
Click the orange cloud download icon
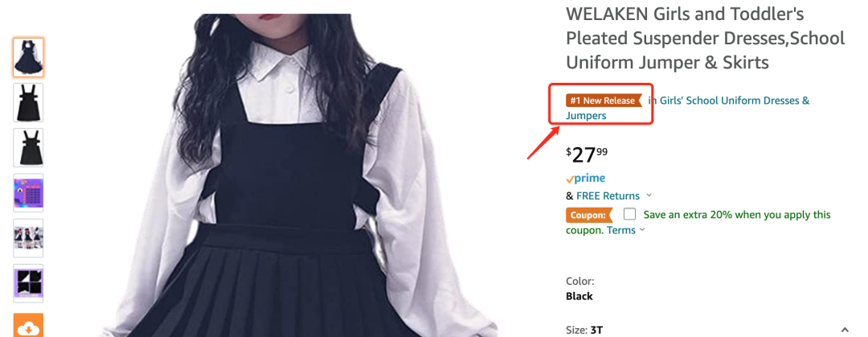coord(28,326)
